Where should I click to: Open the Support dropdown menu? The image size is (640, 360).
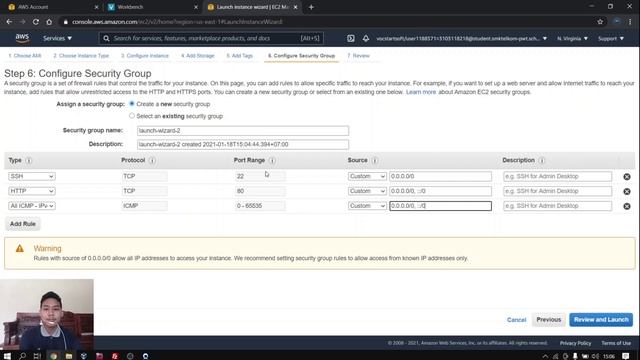[611, 38]
